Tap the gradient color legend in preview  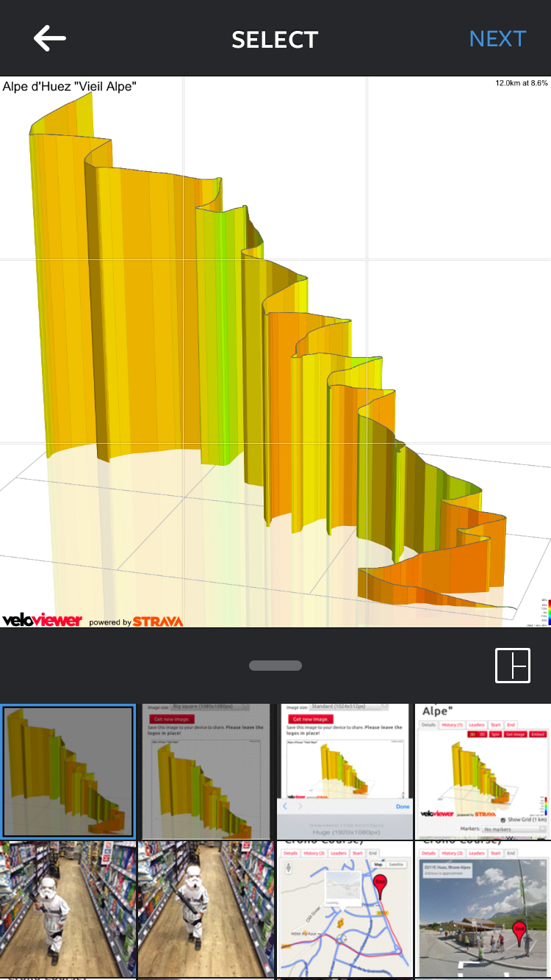coord(544,612)
